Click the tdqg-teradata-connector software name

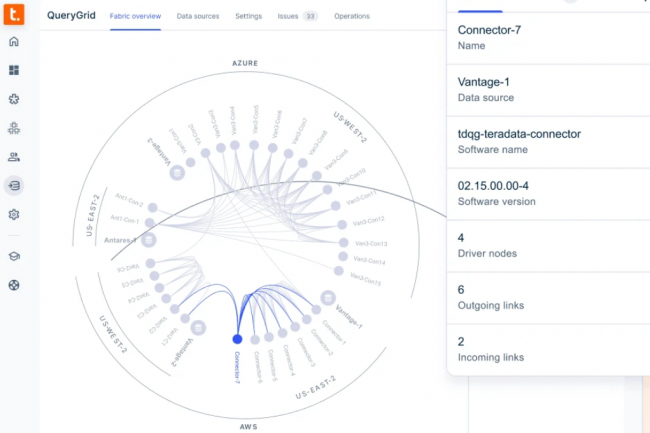tap(519, 134)
